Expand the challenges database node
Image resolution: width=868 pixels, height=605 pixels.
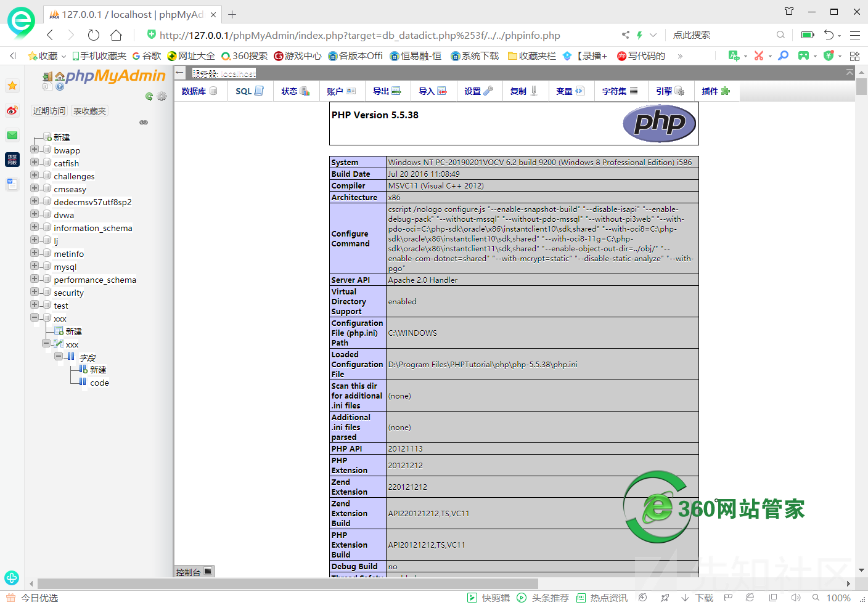(35, 175)
